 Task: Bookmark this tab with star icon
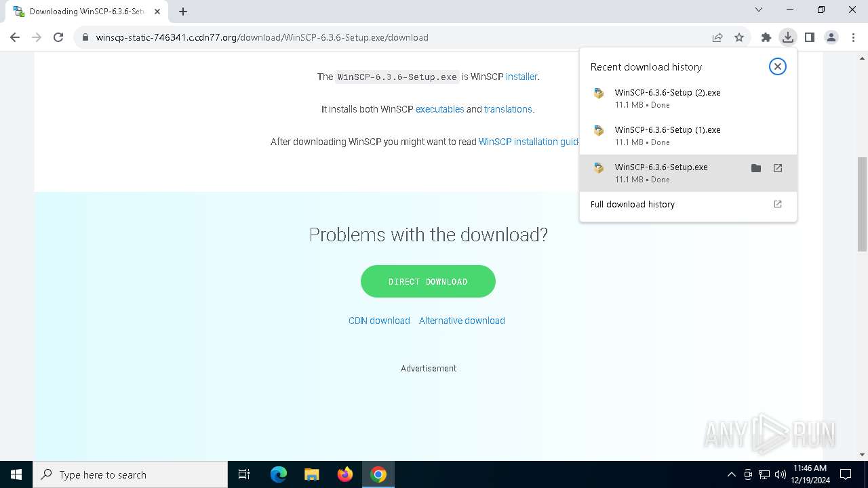(739, 37)
